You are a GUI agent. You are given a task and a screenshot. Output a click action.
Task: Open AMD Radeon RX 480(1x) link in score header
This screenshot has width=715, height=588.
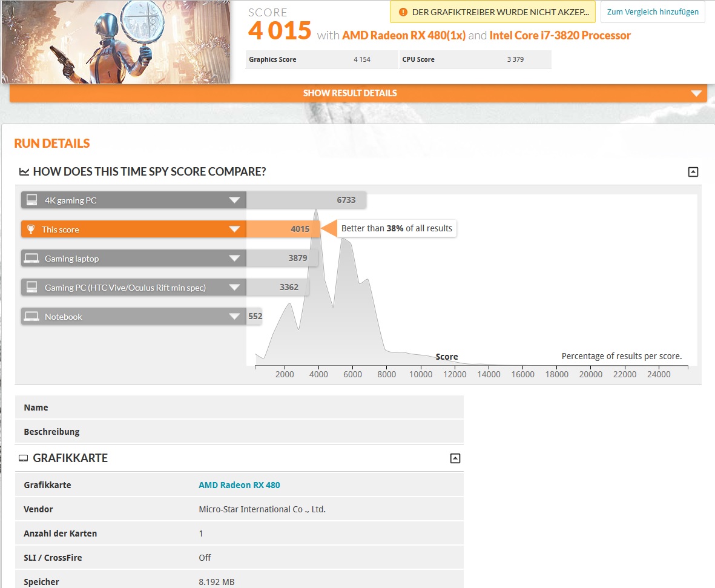pos(404,36)
